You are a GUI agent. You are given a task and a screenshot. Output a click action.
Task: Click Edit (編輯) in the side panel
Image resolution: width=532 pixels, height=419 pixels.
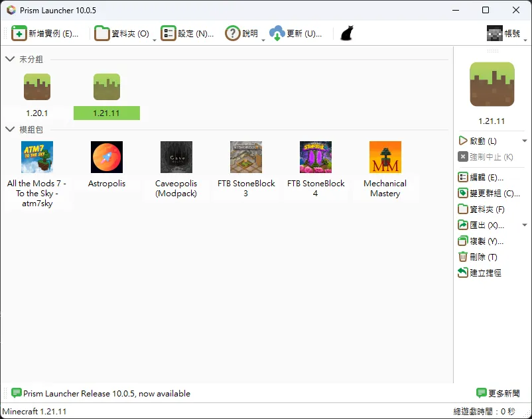click(463, 178)
